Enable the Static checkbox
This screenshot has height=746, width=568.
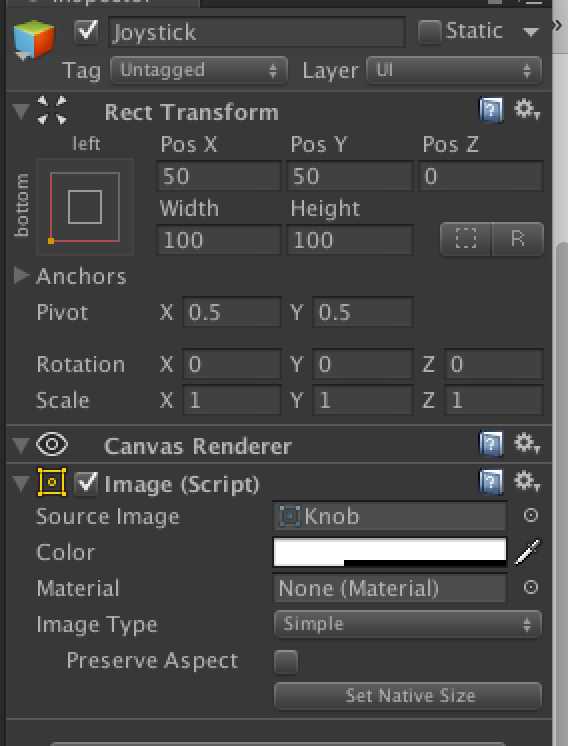[430, 32]
